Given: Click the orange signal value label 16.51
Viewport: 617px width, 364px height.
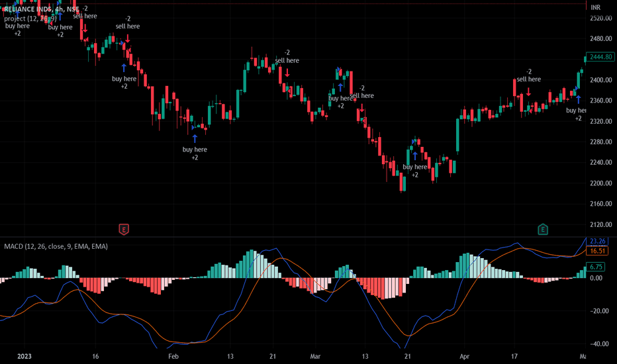Looking at the screenshot, I should click(597, 251).
